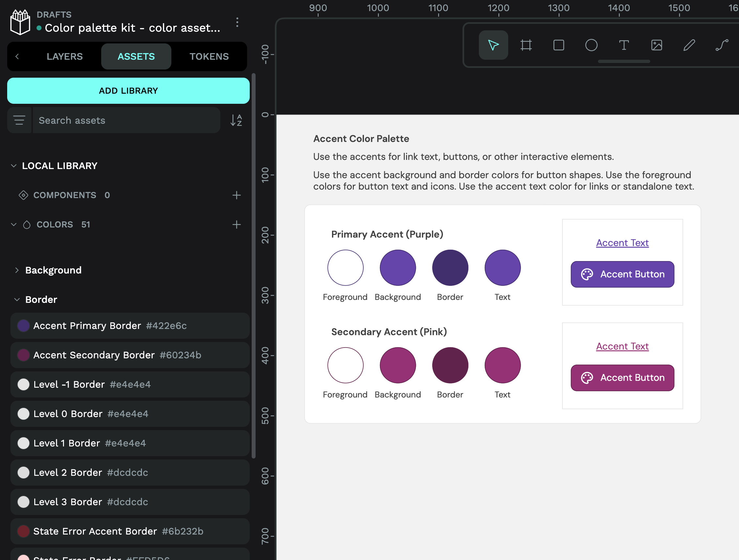Select the Move tool arrow icon
This screenshot has height=560, width=739.
[x=493, y=45]
